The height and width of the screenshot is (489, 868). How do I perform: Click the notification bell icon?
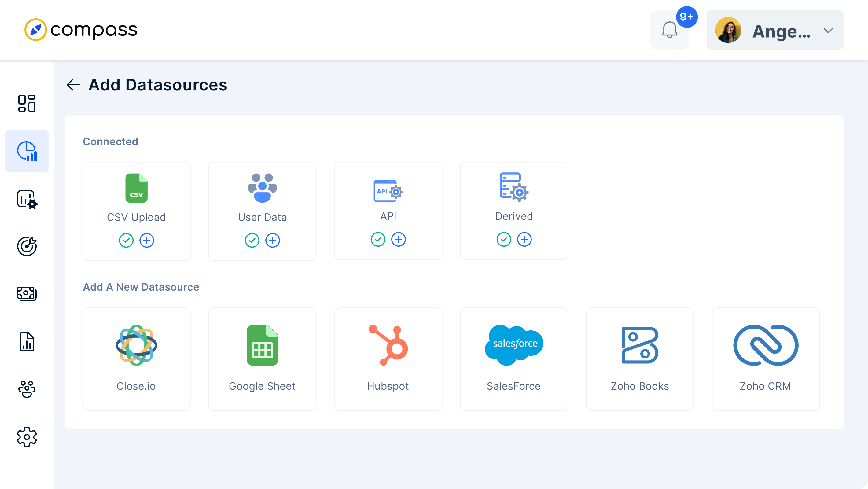[x=669, y=30]
